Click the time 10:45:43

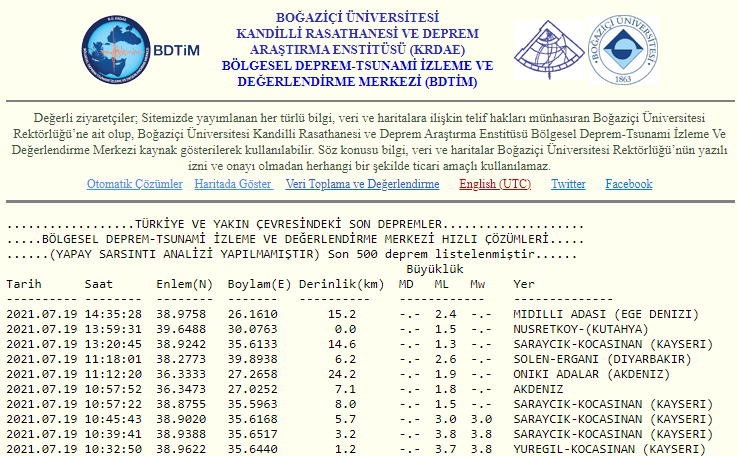(113, 419)
